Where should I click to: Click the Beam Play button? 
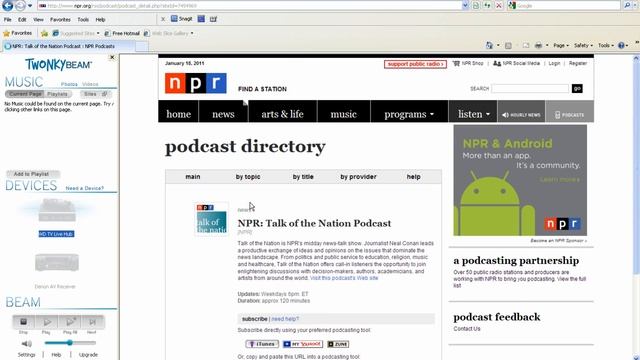(47, 322)
